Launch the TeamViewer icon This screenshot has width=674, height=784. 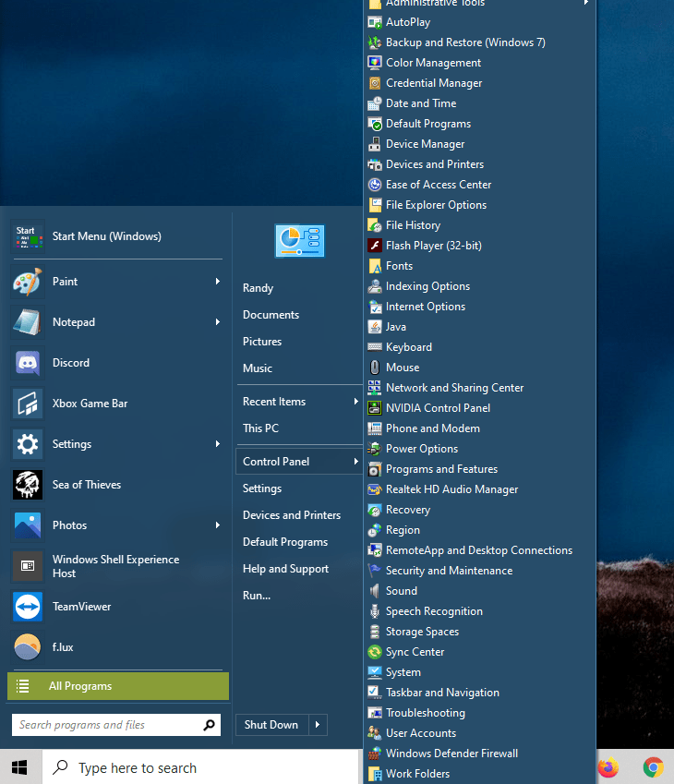pos(28,607)
